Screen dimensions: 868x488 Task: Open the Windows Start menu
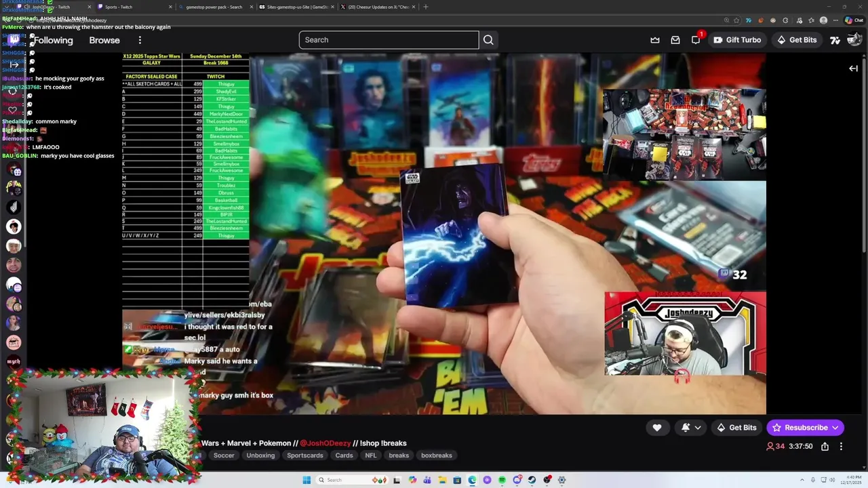307,480
